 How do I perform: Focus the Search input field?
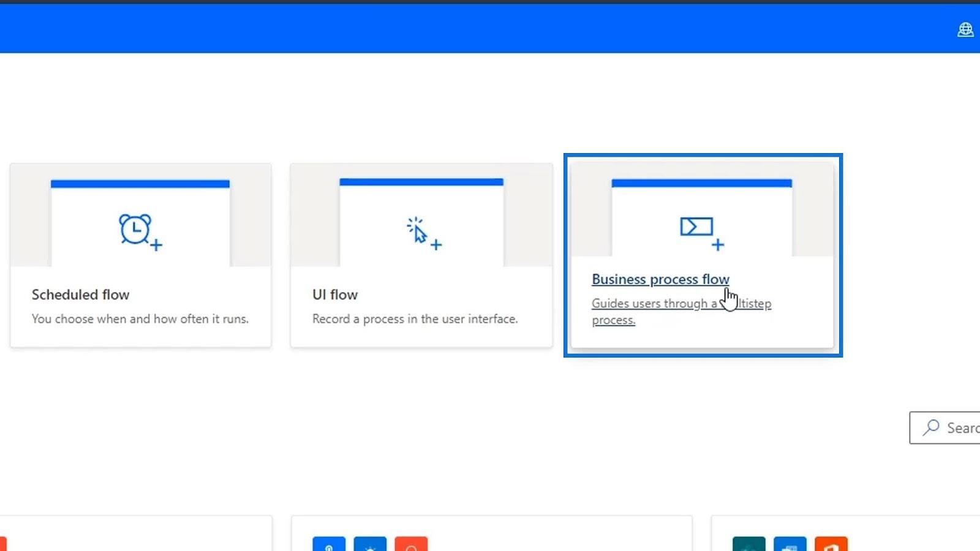click(x=944, y=427)
